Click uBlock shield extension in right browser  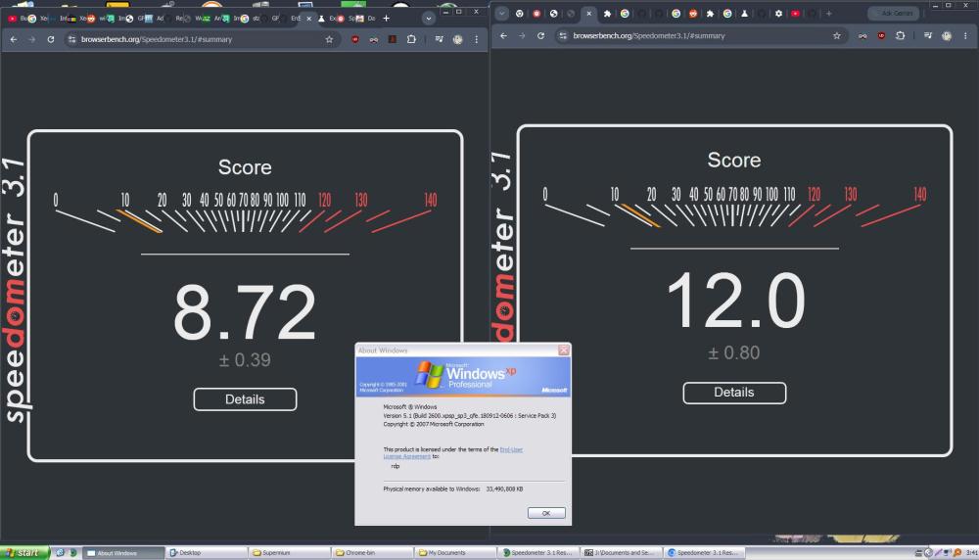point(881,35)
